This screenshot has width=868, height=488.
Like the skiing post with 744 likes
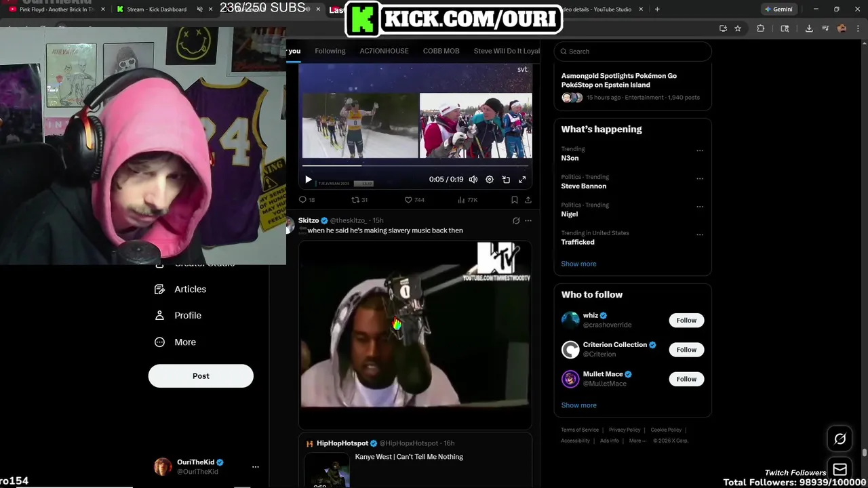pos(414,200)
